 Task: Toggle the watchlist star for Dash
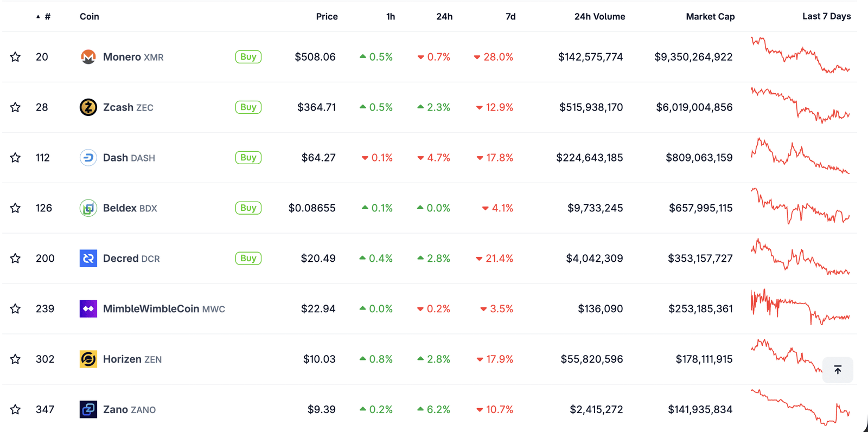click(15, 157)
